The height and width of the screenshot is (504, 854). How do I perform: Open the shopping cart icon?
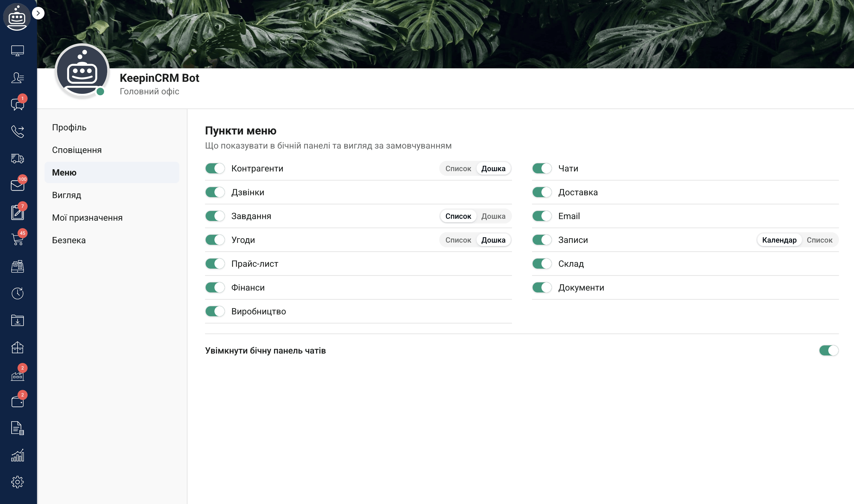(17, 239)
